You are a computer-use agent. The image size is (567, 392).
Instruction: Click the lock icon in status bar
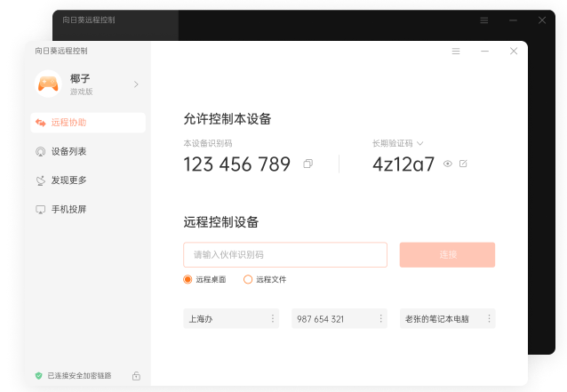click(x=136, y=376)
